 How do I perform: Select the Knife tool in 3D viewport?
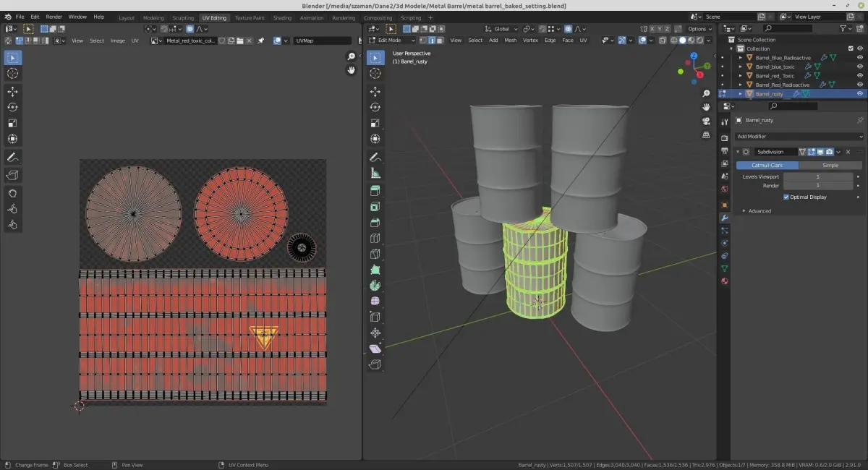[x=375, y=254]
